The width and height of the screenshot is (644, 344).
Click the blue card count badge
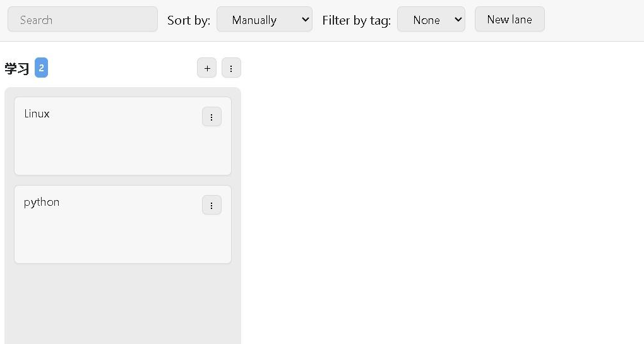(x=41, y=68)
